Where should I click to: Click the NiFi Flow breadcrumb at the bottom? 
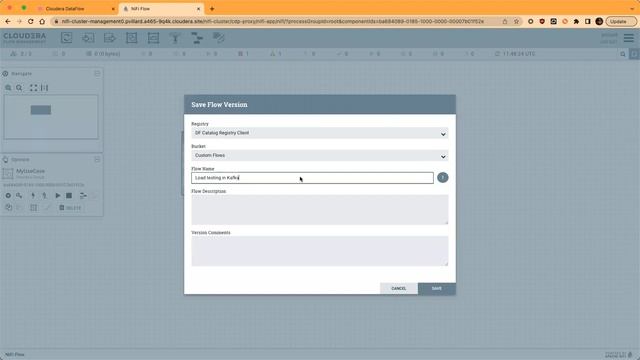tap(15, 354)
